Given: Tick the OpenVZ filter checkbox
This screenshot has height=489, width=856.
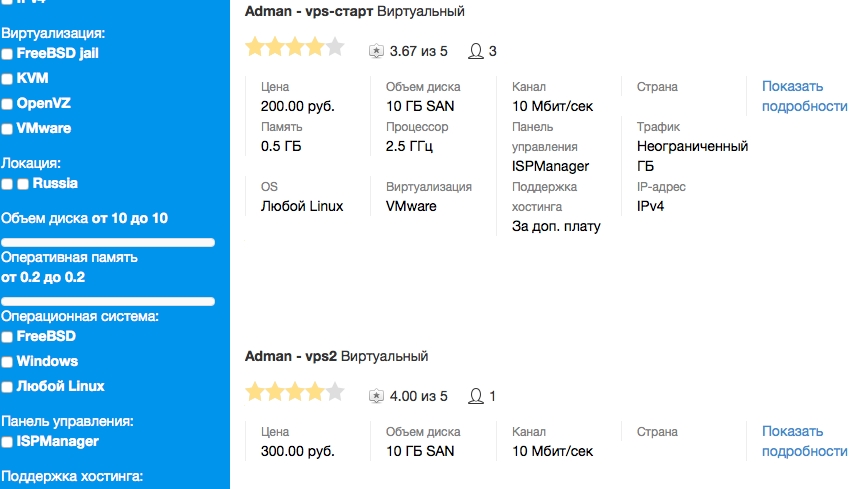Looking at the screenshot, I should 8,104.
